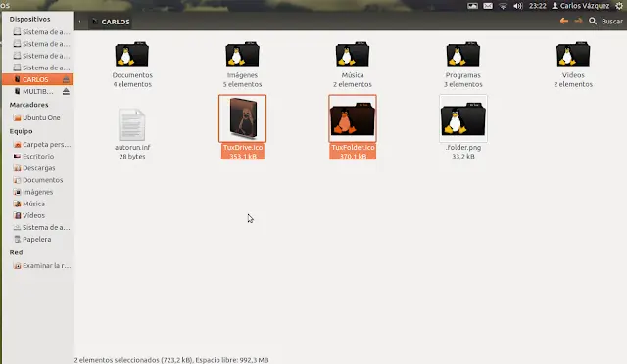Click the back navigation arrow
Viewport: 627px width, 364px height.
tap(564, 22)
